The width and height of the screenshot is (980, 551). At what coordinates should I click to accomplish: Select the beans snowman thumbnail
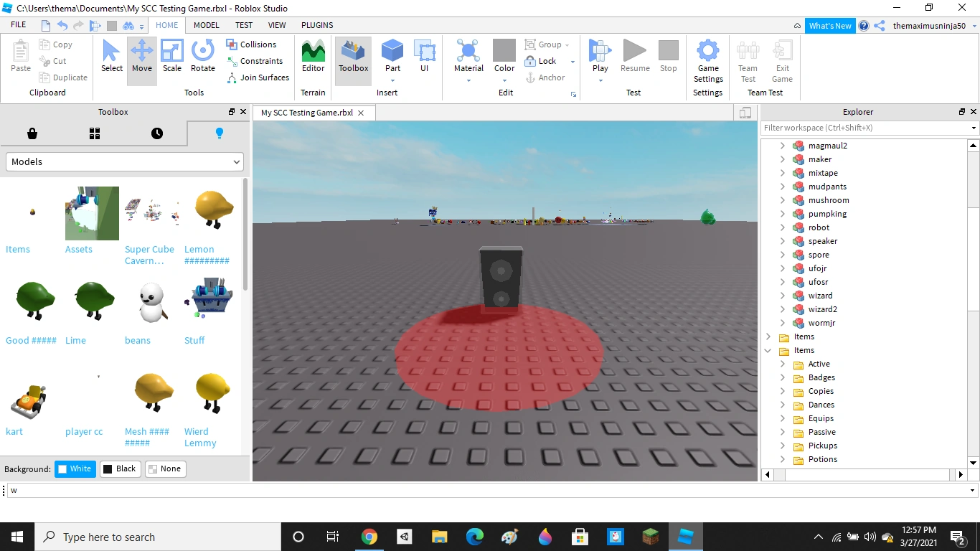click(154, 301)
